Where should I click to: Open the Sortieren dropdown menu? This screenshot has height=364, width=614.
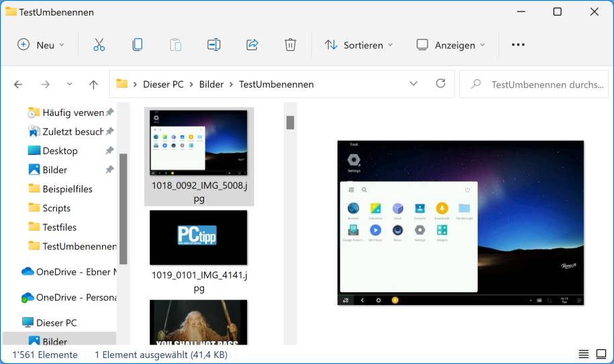(x=359, y=45)
